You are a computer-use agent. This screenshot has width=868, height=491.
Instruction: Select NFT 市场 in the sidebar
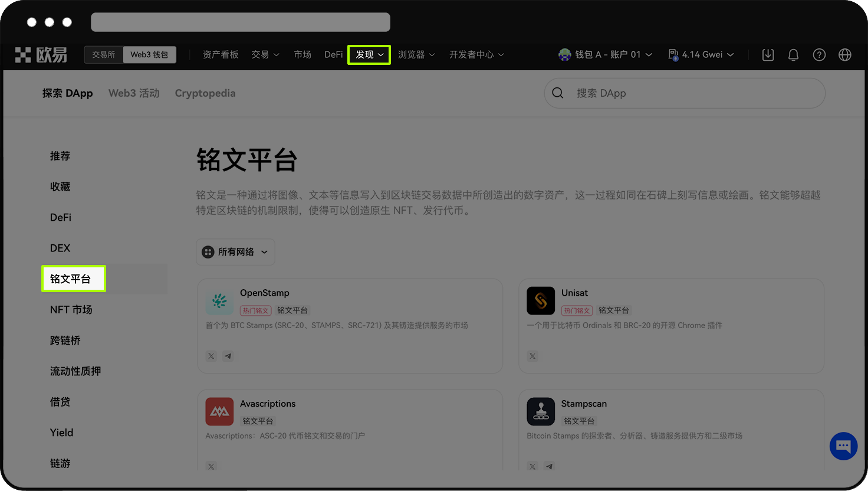point(71,309)
